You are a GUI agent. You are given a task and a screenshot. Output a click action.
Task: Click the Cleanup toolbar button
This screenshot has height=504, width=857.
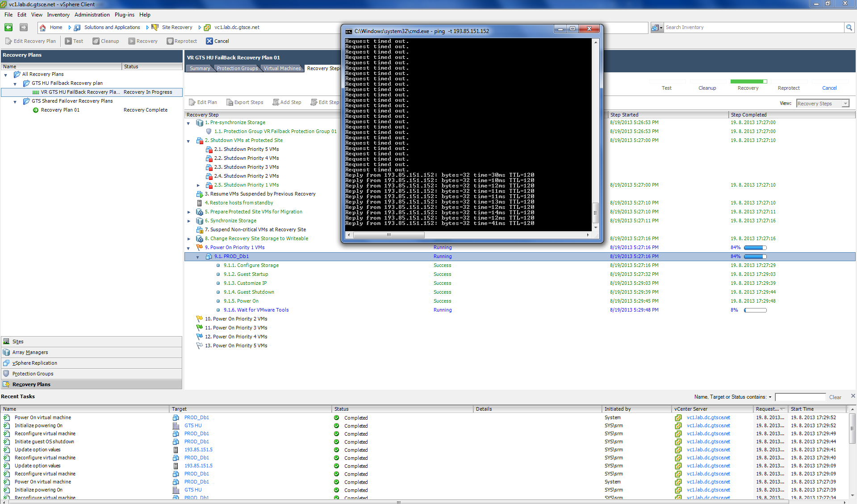106,41
